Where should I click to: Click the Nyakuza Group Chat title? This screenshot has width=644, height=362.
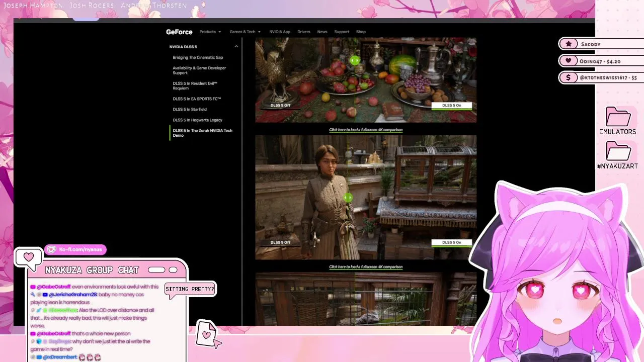click(92, 270)
